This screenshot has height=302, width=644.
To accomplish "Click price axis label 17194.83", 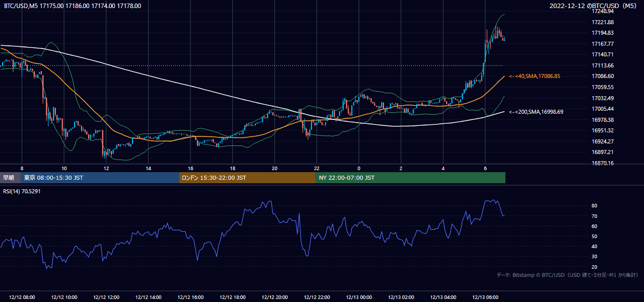I will [603, 33].
